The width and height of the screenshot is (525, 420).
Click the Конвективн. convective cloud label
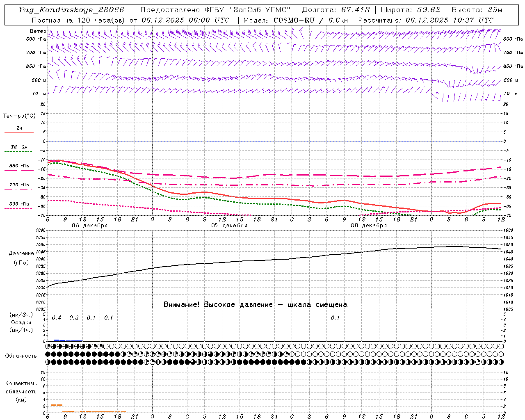pos(21,383)
